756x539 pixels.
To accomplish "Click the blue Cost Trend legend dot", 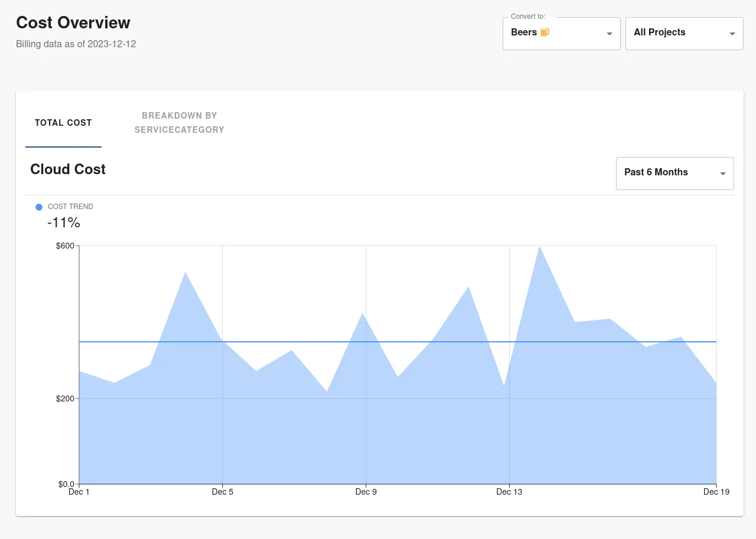I will pyautogui.click(x=39, y=207).
